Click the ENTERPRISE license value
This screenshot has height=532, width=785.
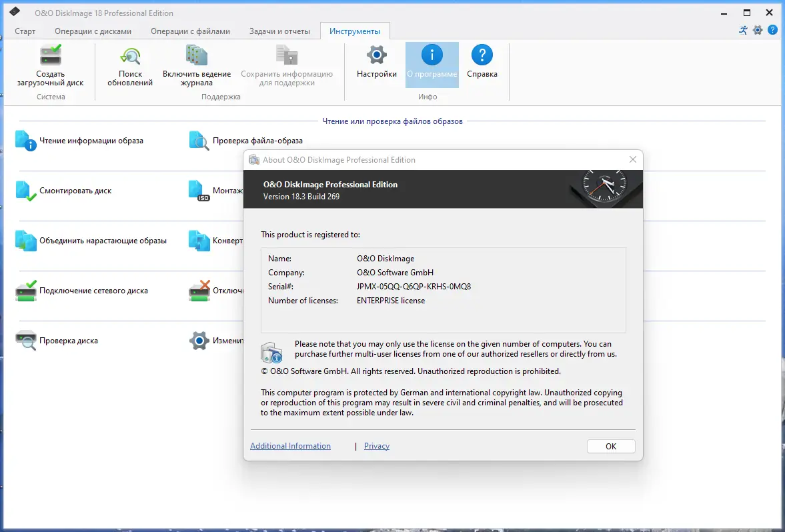(390, 301)
